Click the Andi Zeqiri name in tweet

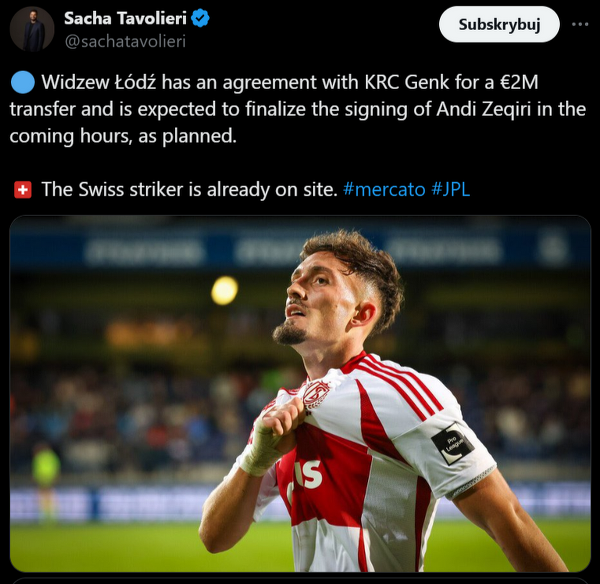484,109
